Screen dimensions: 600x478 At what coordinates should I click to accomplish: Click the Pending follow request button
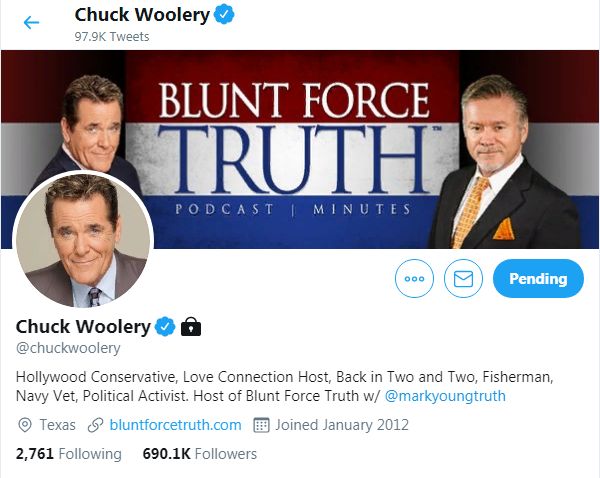(538, 278)
